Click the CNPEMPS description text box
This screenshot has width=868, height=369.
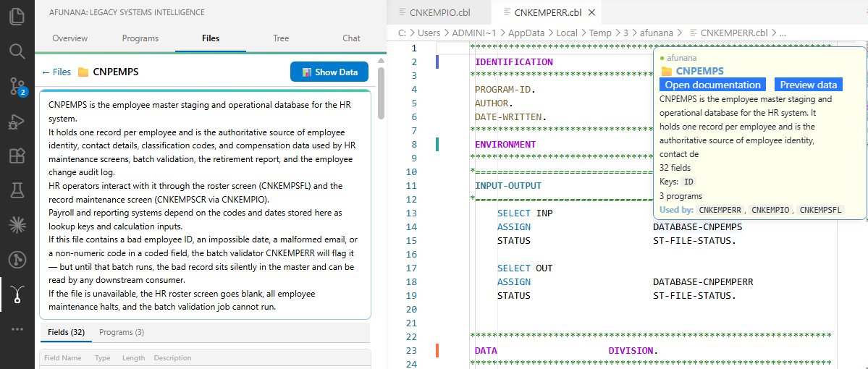(205, 204)
